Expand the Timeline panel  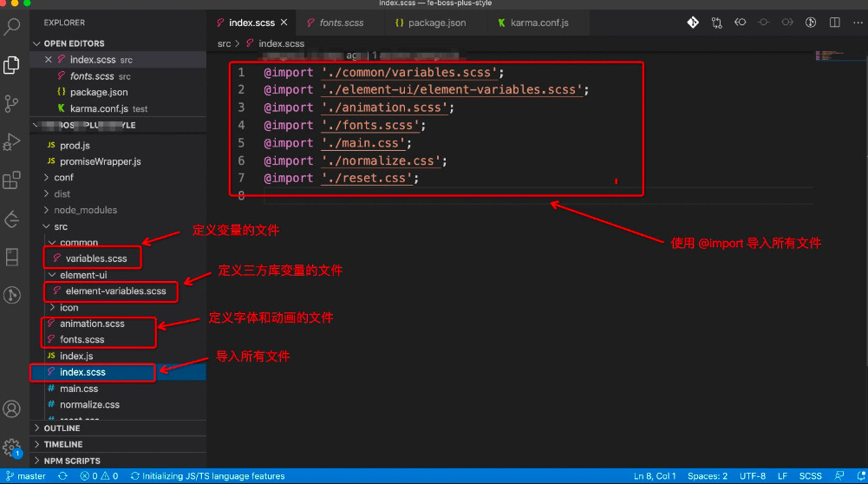[x=62, y=445]
